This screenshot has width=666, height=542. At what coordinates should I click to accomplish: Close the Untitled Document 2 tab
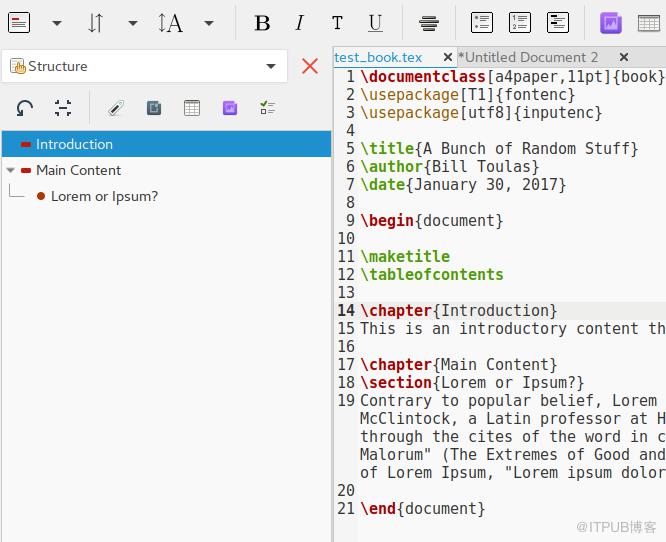click(624, 57)
